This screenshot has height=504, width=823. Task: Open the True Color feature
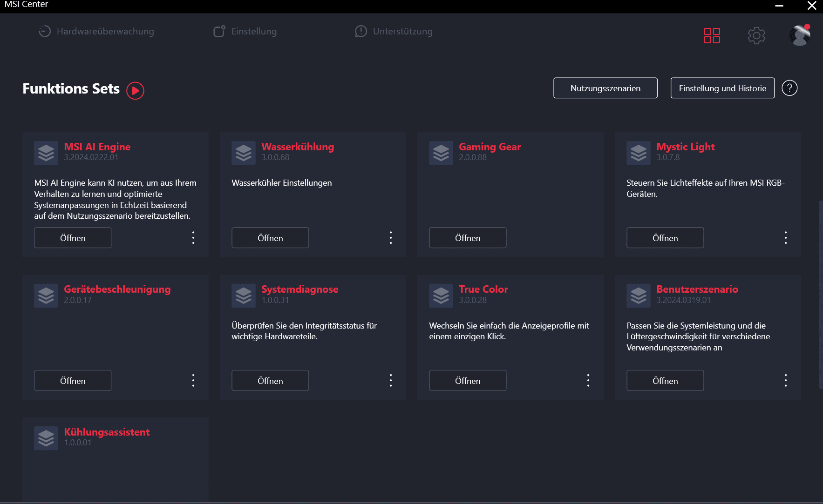(x=468, y=381)
